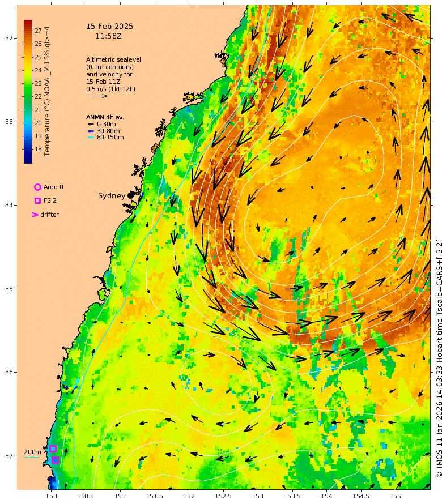Select the blue 30-80m arrow legend icon

pyautogui.click(x=91, y=131)
